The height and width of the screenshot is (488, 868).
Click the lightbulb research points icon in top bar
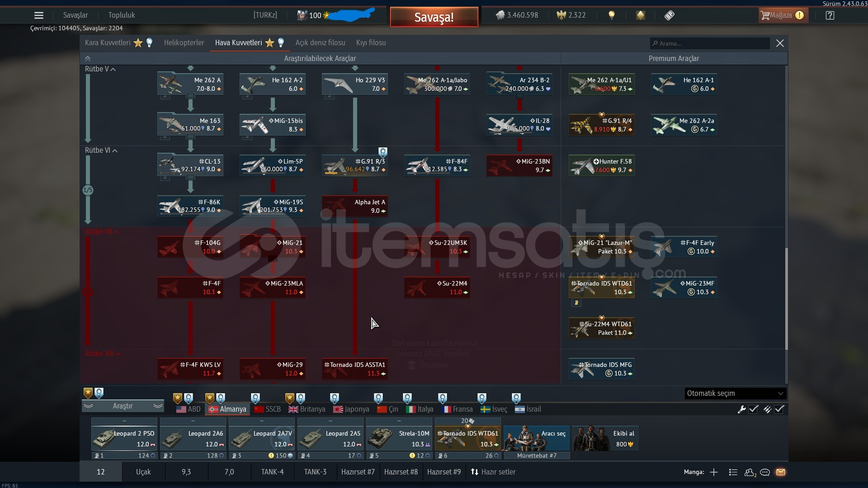(612, 15)
